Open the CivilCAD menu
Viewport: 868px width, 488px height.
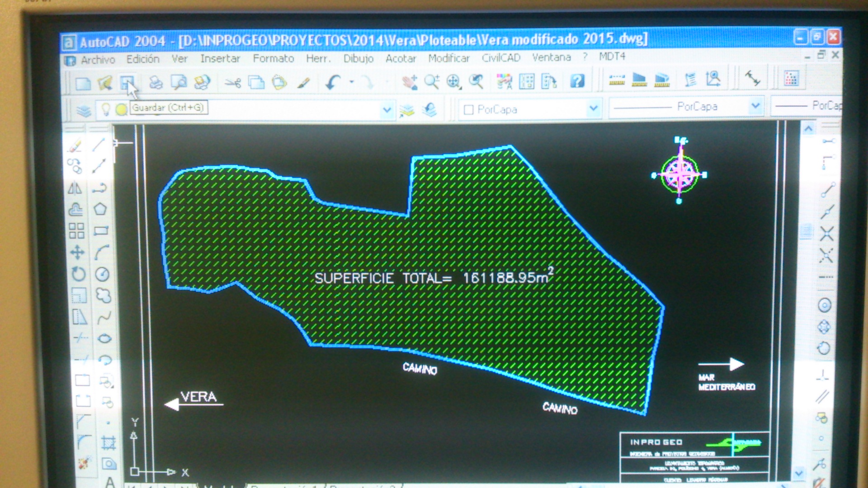click(x=501, y=58)
